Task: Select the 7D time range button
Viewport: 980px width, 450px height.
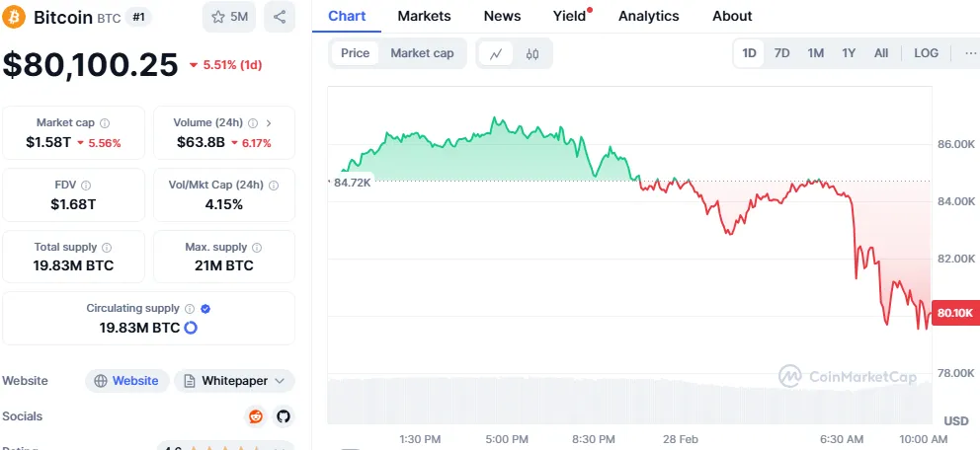Action: click(781, 53)
